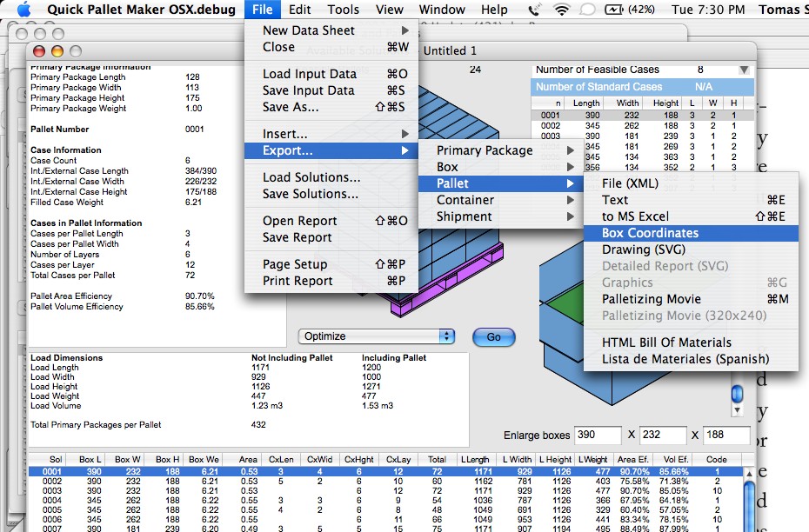Click Box L column header
Viewport: 809px width, 532px height.
tap(84, 459)
